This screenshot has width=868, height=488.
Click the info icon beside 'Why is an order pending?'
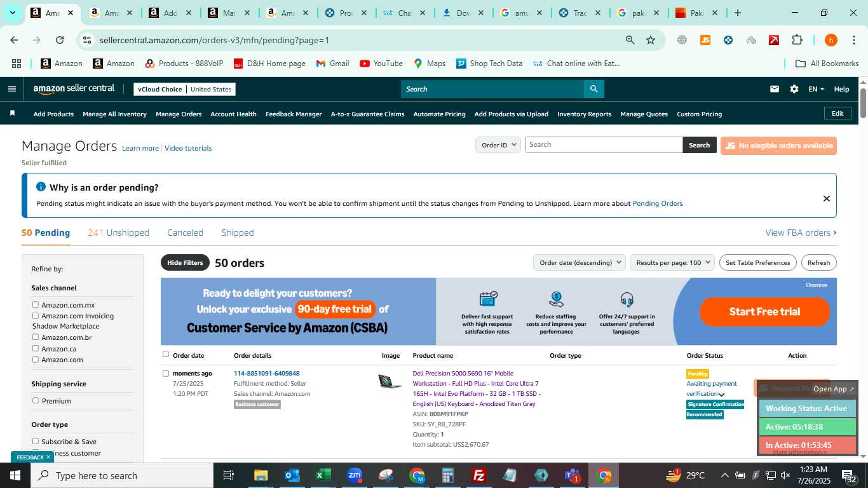41,187
